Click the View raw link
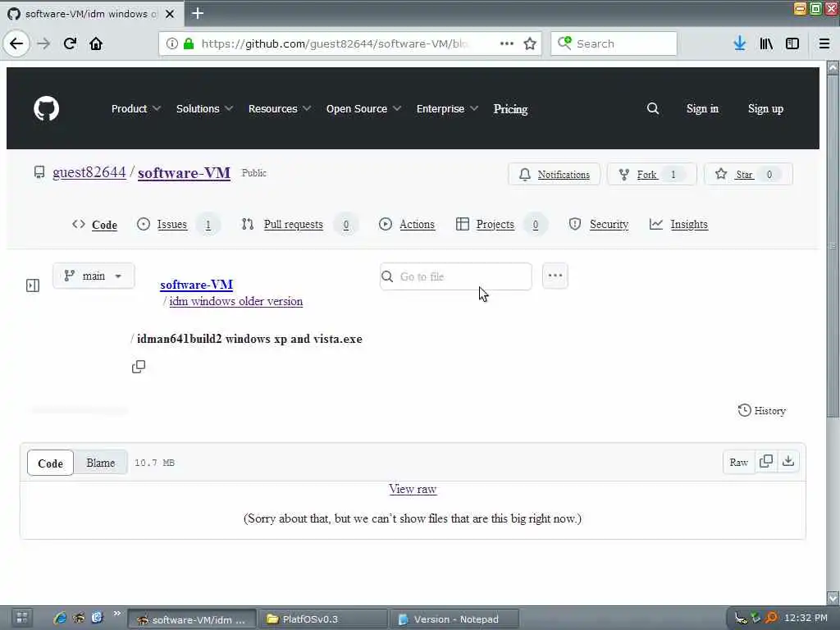Viewport: 840px width, 630px height. 413,489
